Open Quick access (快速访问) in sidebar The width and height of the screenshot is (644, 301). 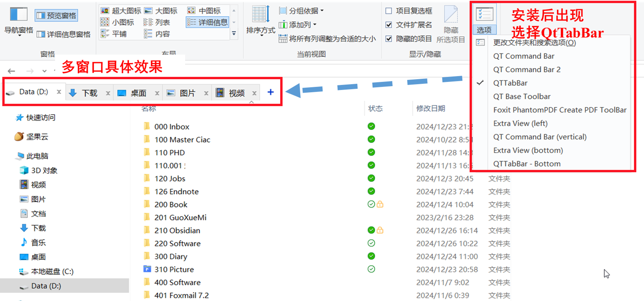coord(35,118)
